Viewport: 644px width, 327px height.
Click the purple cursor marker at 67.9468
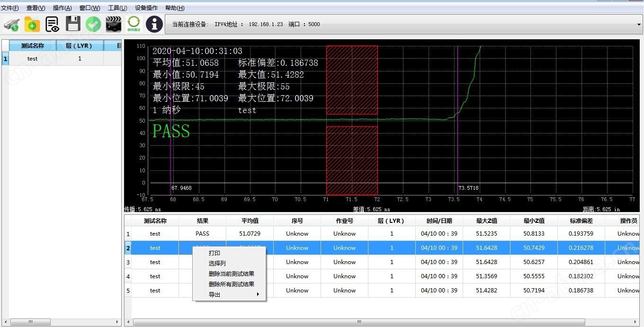(x=170, y=120)
